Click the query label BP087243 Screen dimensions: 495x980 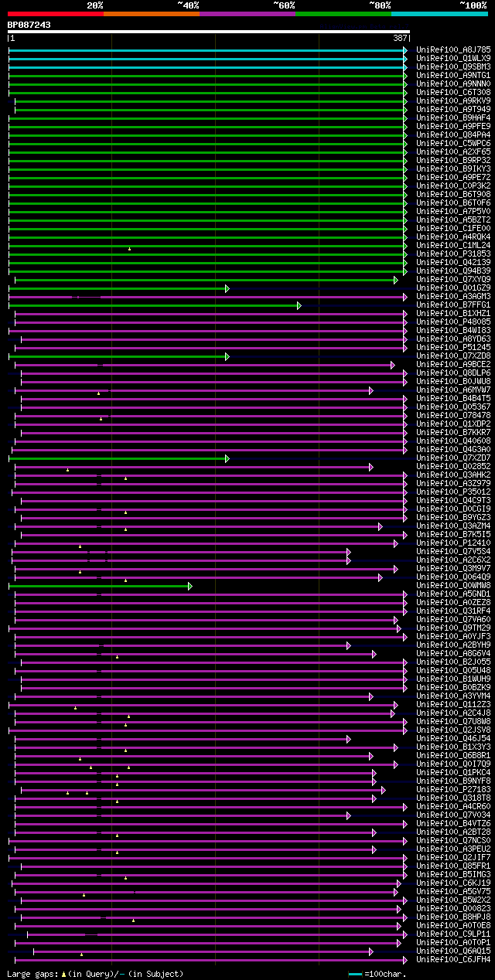click(29, 25)
